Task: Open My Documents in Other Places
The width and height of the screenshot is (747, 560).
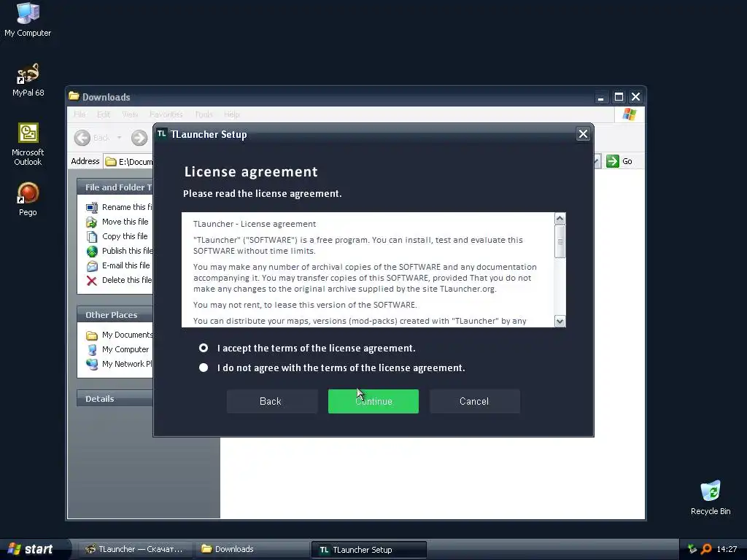Action: click(127, 335)
